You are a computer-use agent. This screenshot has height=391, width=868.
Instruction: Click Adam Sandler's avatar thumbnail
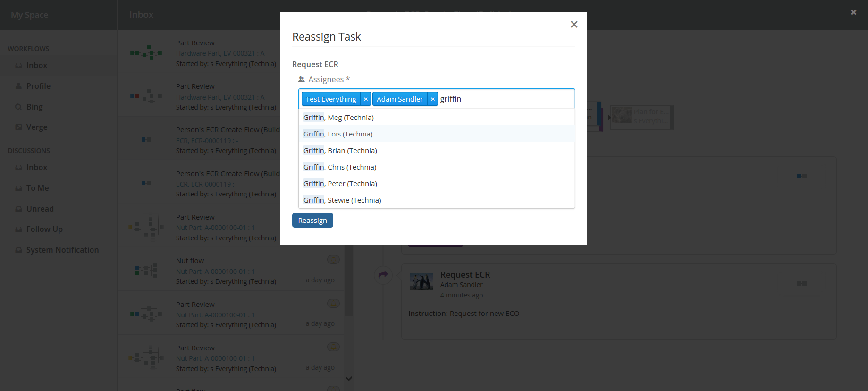coord(421,282)
